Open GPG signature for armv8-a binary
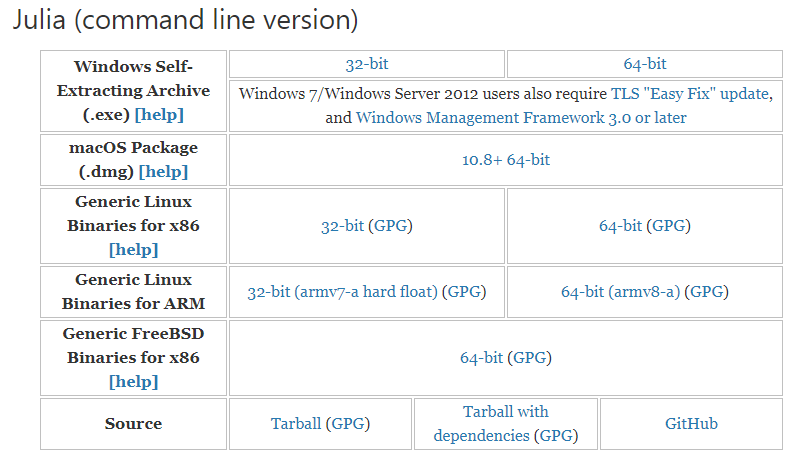 707,292
